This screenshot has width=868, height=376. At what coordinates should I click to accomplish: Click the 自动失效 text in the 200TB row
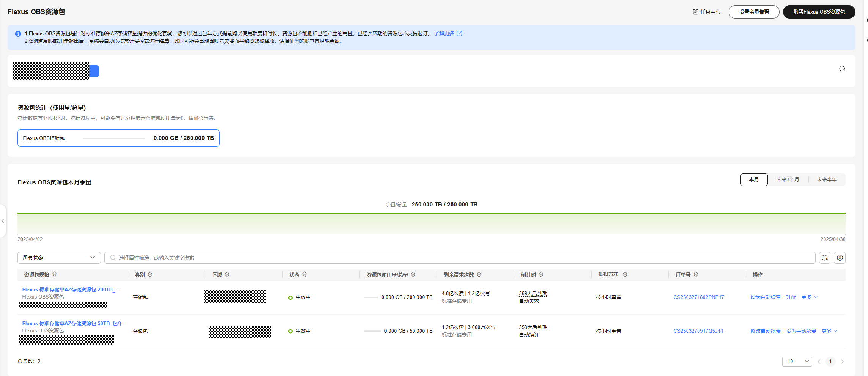529,301
